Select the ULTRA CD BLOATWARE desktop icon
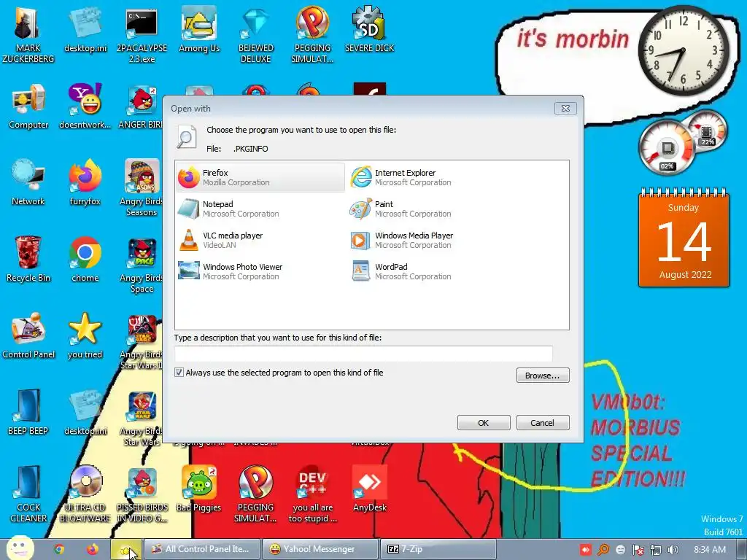 [x=85, y=494]
